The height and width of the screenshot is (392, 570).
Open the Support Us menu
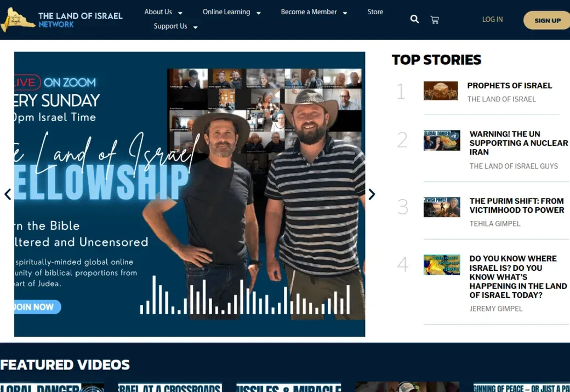click(x=170, y=26)
